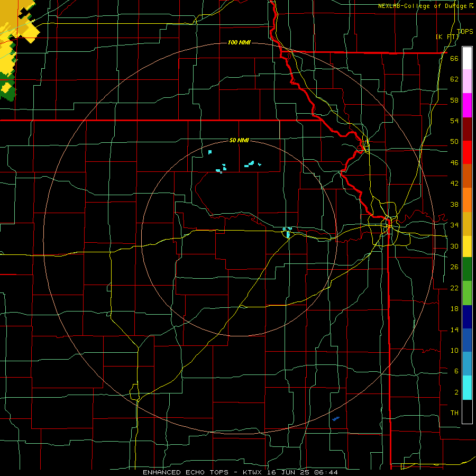Screen dimensions: 476x476
Task: Click the dark orange legend swatch
Action: coord(467,176)
